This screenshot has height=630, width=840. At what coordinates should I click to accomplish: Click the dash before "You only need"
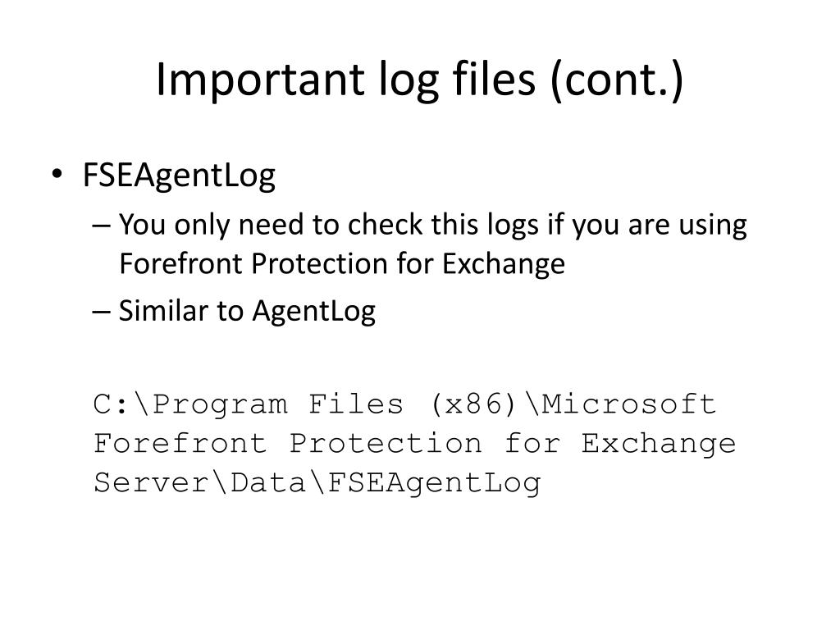[x=101, y=225]
